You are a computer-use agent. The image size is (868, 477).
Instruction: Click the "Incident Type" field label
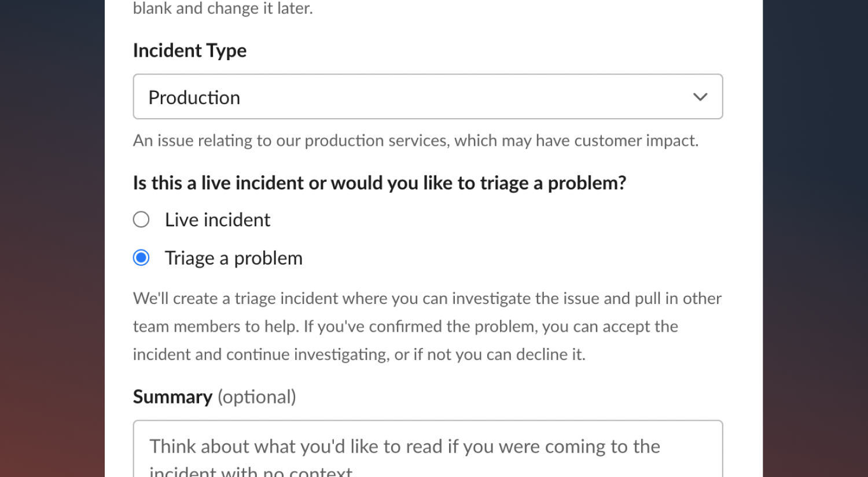pos(190,51)
